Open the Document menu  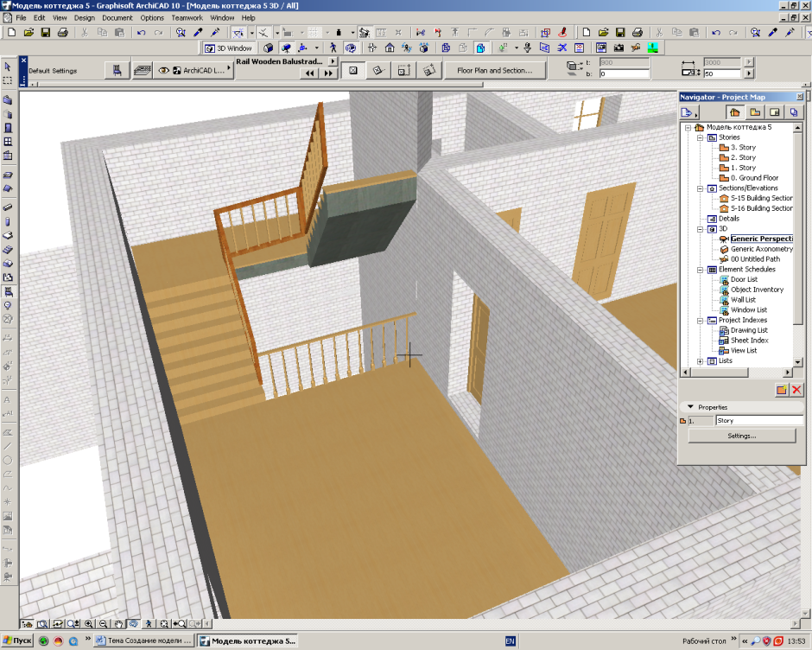pyautogui.click(x=117, y=17)
